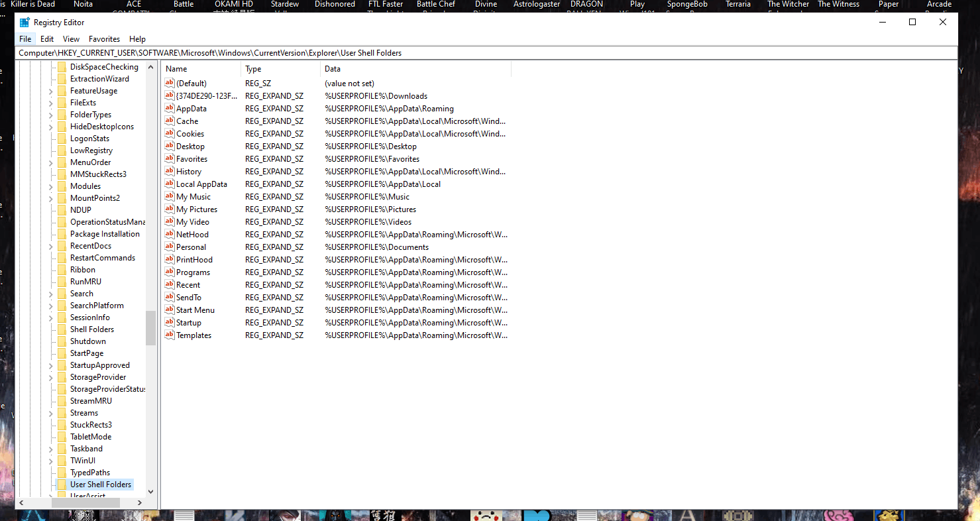Click the Data column header
Image resolution: width=980 pixels, height=521 pixels.
[x=416, y=69]
